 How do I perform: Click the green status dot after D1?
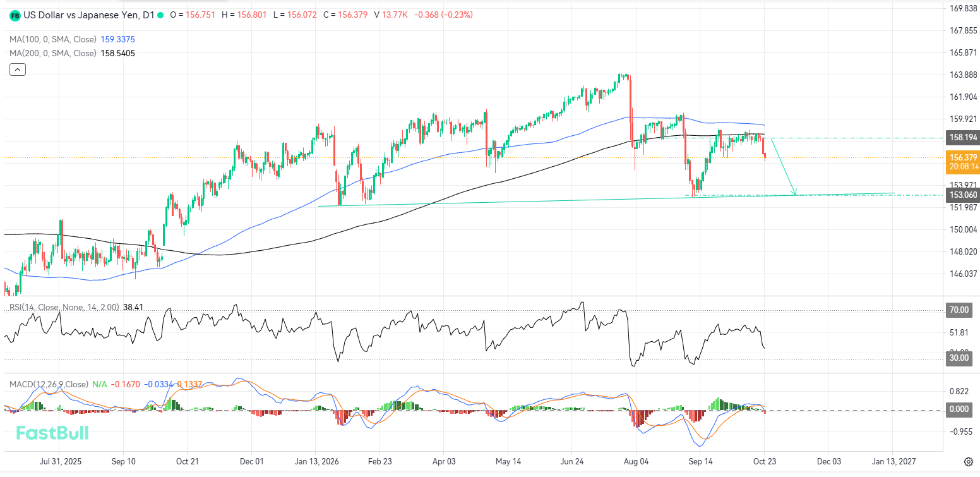(x=161, y=15)
